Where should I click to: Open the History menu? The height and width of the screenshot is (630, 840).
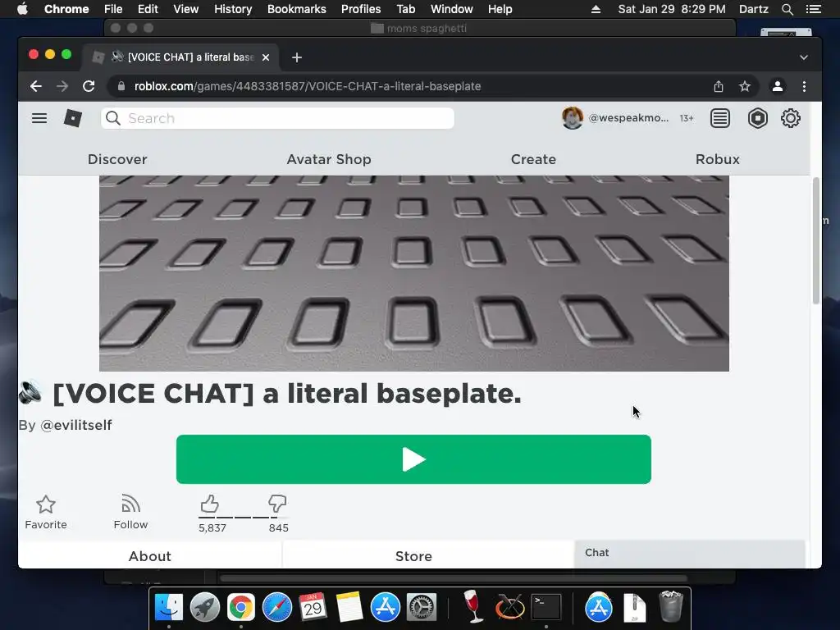tap(233, 9)
